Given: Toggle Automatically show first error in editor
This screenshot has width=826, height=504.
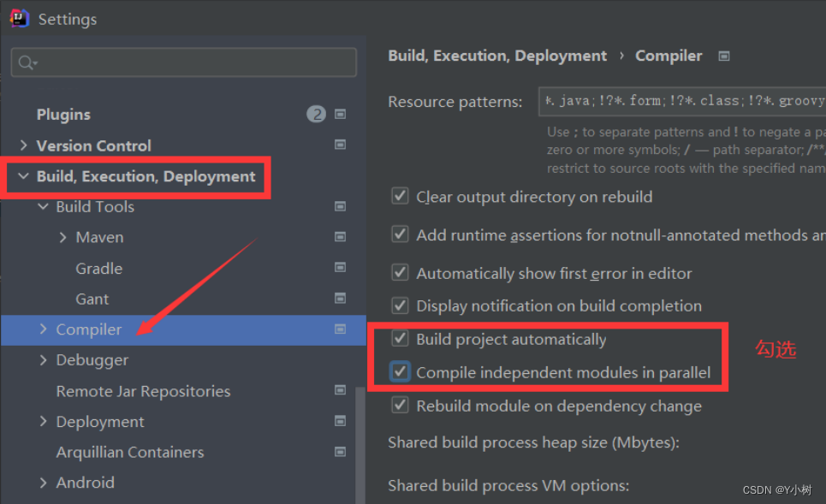Looking at the screenshot, I should click(x=400, y=272).
